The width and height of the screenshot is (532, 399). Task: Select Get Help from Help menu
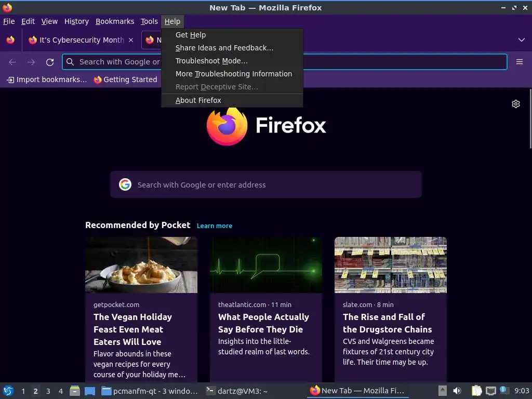232,35
